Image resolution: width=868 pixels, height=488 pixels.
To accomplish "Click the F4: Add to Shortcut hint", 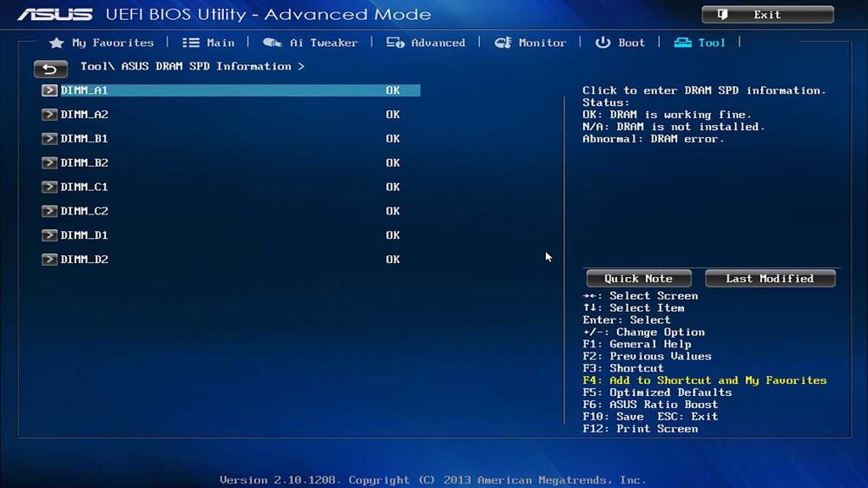I will (x=704, y=380).
